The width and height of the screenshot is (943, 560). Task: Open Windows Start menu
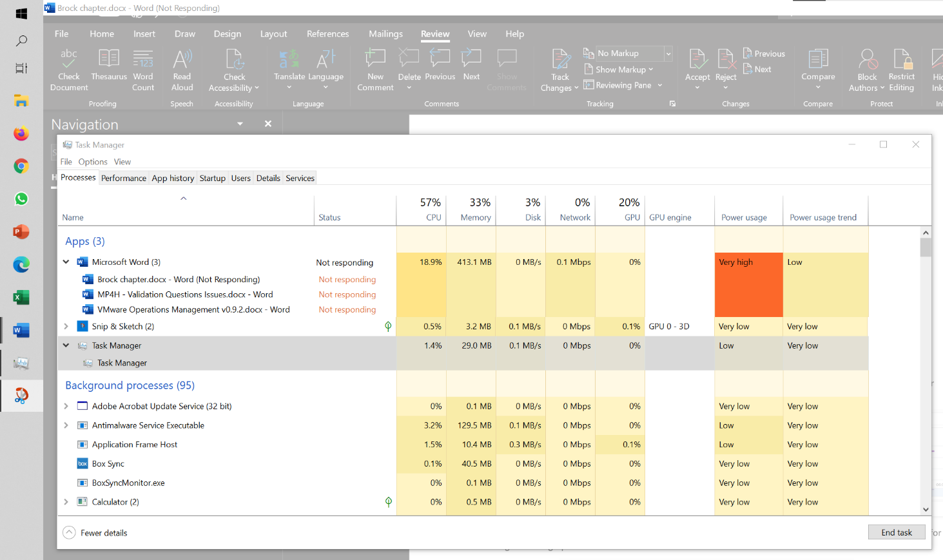tap(21, 14)
